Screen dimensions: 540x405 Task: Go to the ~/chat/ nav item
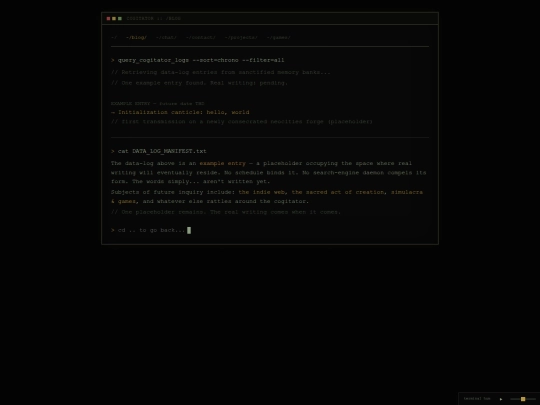click(166, 38)
